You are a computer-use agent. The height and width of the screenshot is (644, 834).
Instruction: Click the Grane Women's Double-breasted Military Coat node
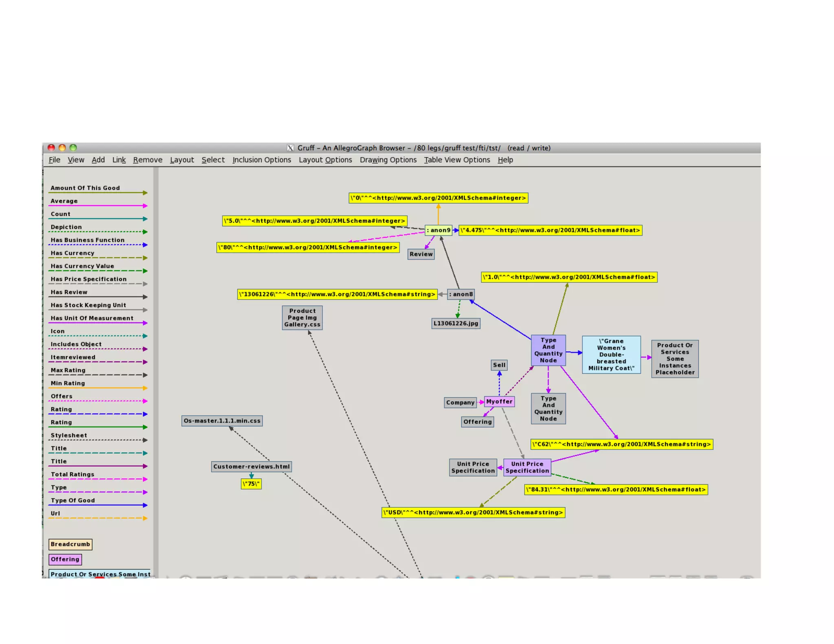coord(611,355)
